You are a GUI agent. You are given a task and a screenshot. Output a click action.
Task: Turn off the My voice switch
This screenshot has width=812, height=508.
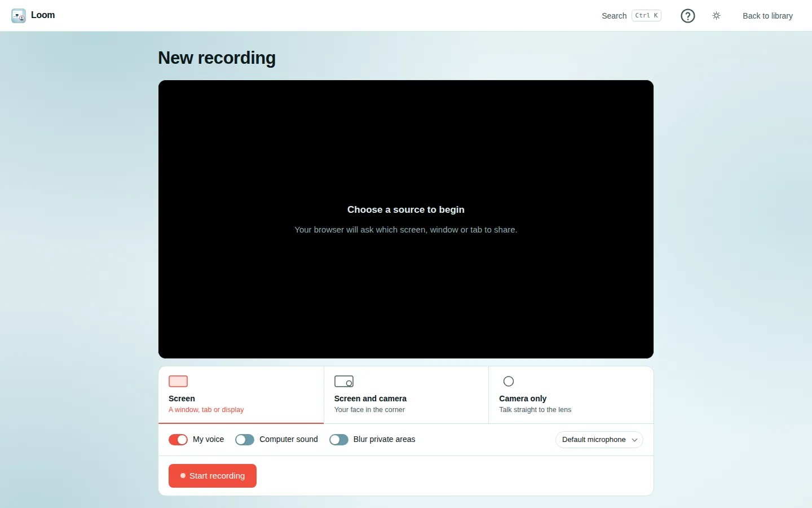tap(178, 440)
